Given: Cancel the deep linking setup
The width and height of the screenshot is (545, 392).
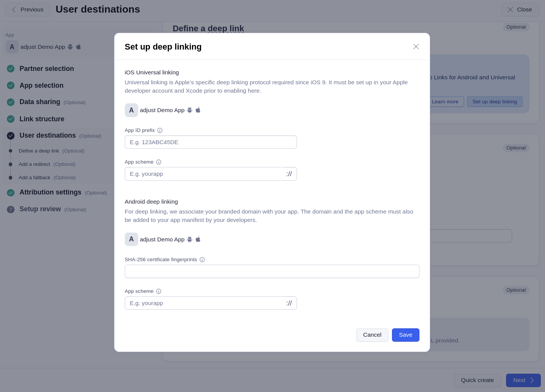Looking at the screenshot, I should pyautogui.click(x=372, y=335).
